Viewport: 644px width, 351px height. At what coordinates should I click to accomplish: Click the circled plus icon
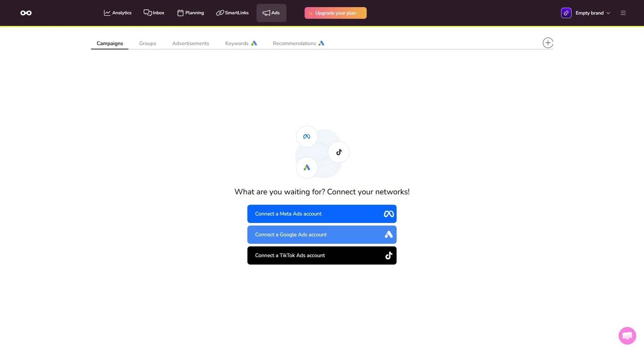547,43
